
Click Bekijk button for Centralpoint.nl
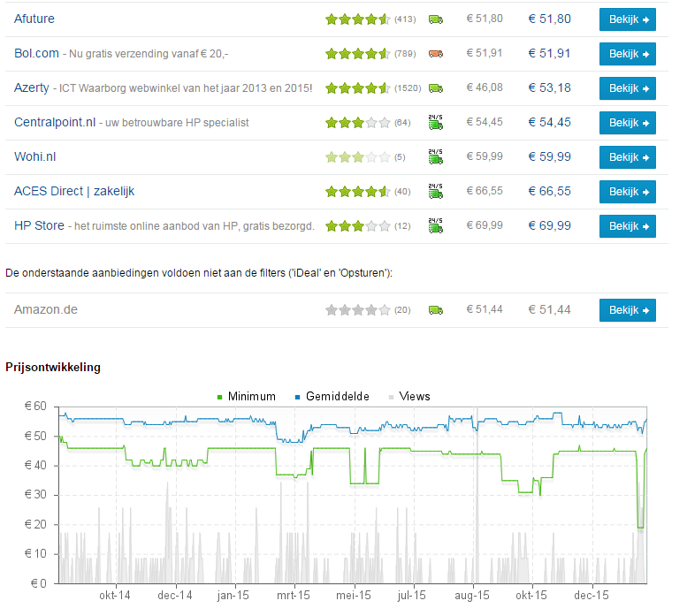click(x=628, y=123)
